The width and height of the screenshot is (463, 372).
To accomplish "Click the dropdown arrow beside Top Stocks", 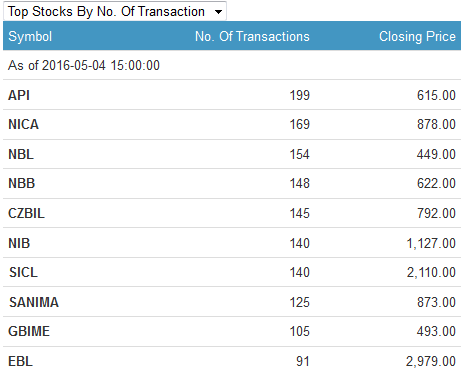I will (x=218, y=12).
